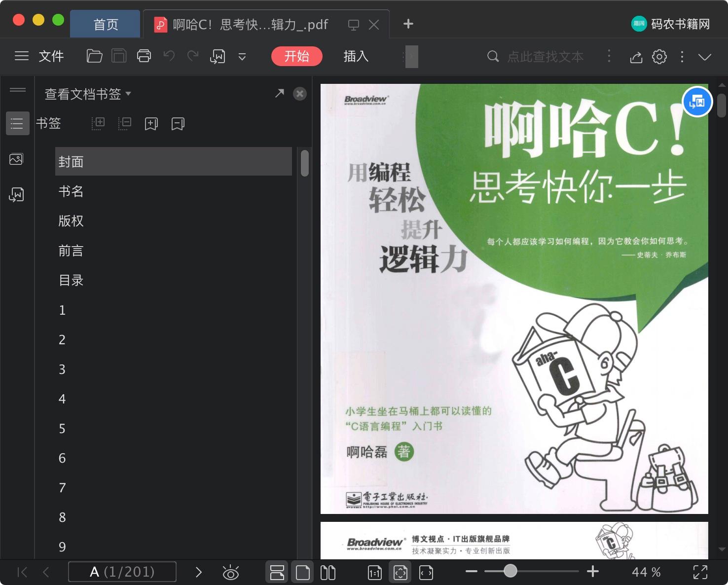728x585 pixels.
Task: Print the document with printer icon
Action: point(144,56)
